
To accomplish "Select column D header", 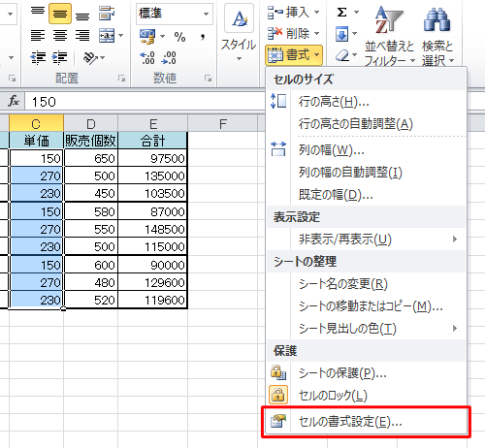I will [91, 124].
